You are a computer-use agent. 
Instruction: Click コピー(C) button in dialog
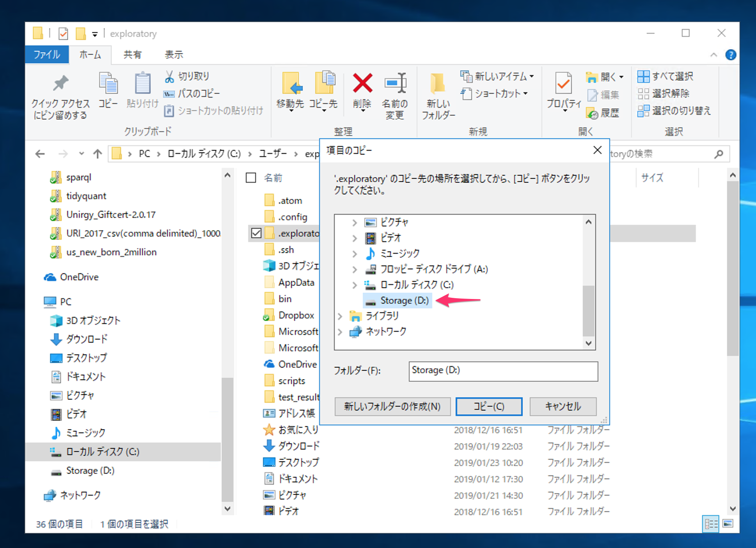pyautogui.click(x=489, y=406)
